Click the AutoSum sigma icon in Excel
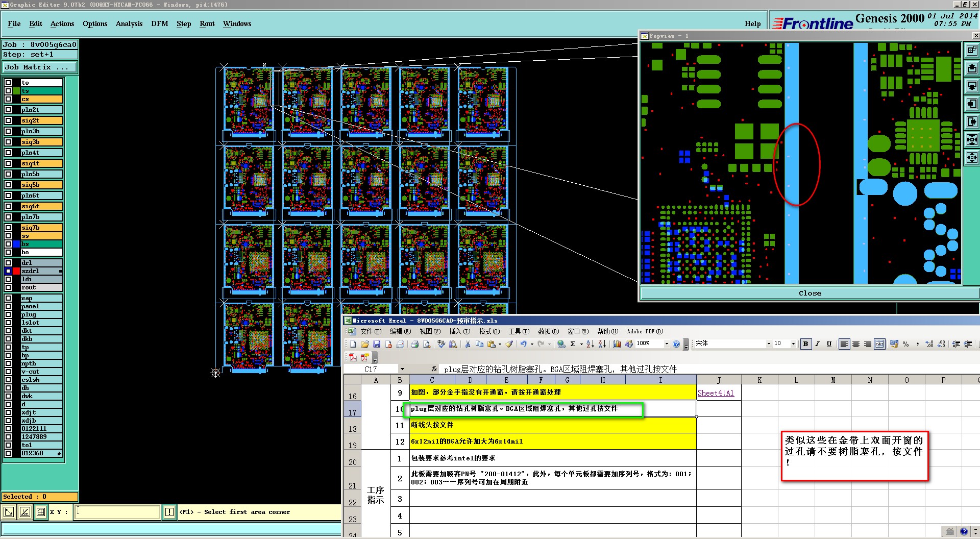The height and width of the screenshot is (539, 980). click(573, 344)
